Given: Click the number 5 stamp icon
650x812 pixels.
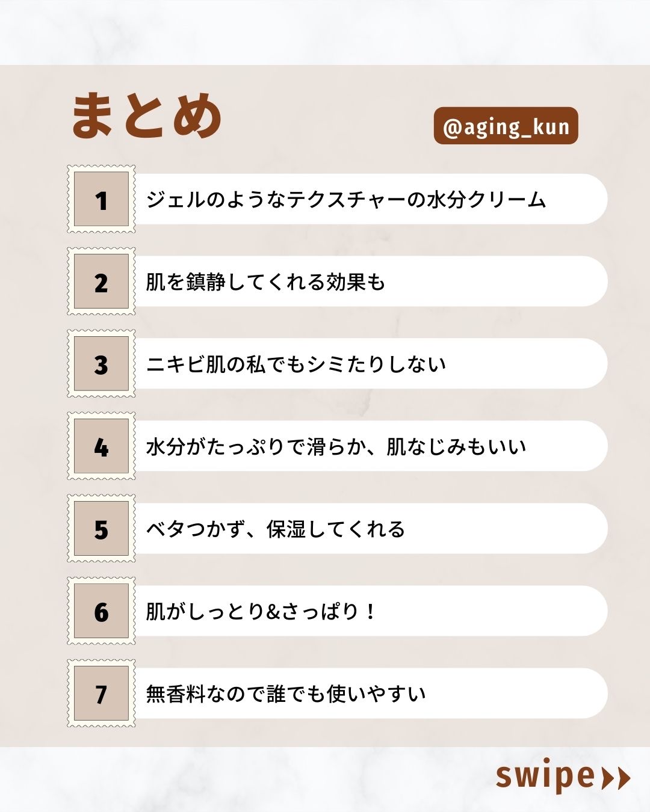Looking at the screenshot, I should (x=101, y=529).
